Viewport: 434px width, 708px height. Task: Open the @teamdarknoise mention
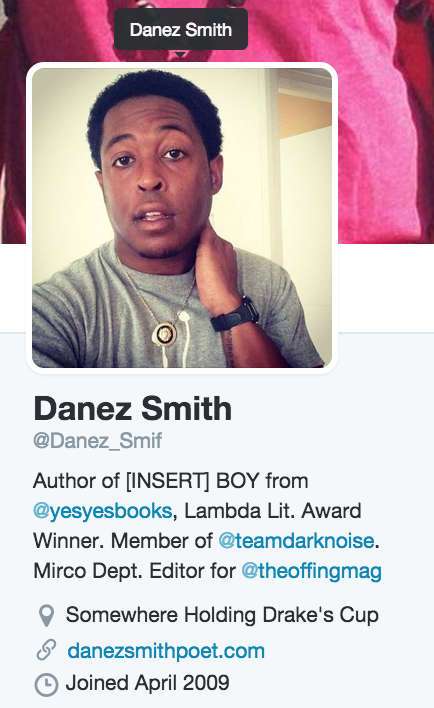click(296, 540)
